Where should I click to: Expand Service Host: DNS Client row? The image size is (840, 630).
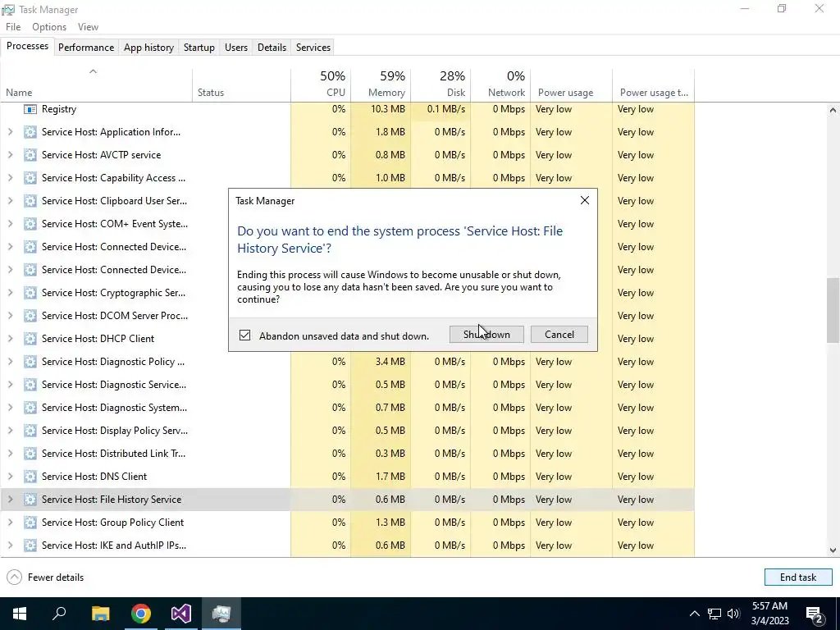coord(10,477)
